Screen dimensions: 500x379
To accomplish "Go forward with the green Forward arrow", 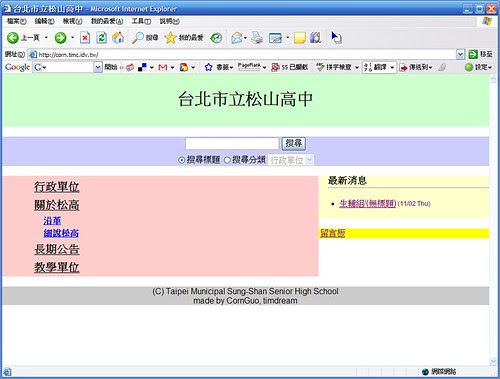I will pyautogui.click(x=60, y=38).
